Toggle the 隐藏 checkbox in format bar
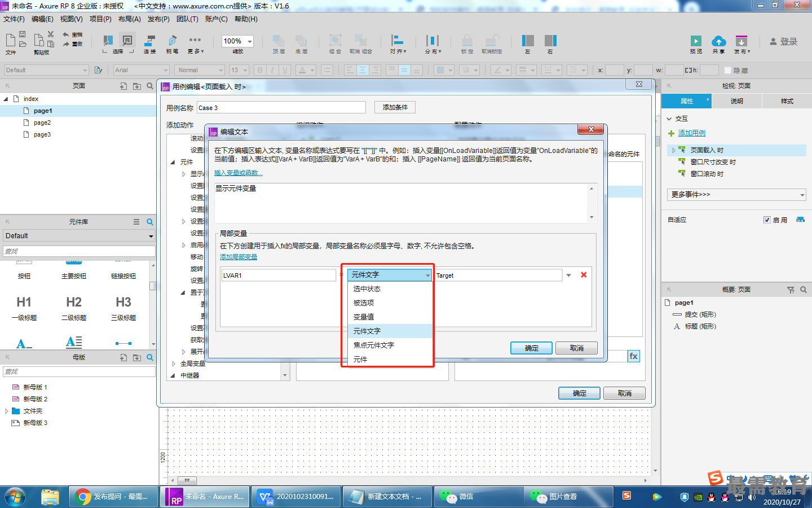The height and width of the screenshot is (508, 812). [728, 71]
